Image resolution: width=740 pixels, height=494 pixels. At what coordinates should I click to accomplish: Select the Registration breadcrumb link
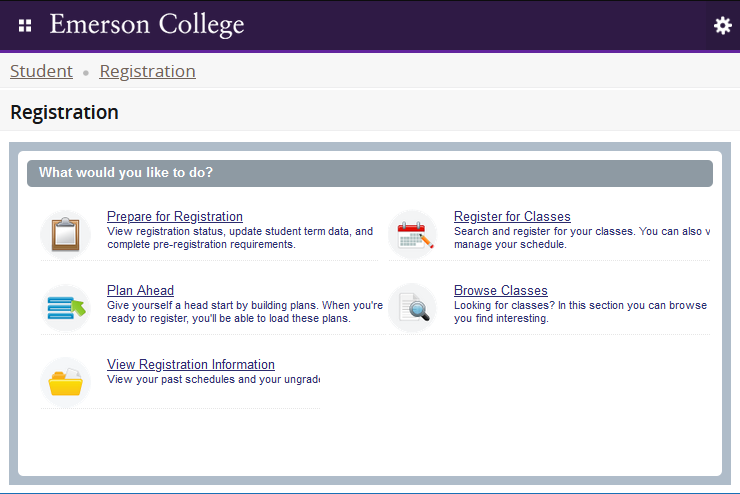tap(147, 71)
